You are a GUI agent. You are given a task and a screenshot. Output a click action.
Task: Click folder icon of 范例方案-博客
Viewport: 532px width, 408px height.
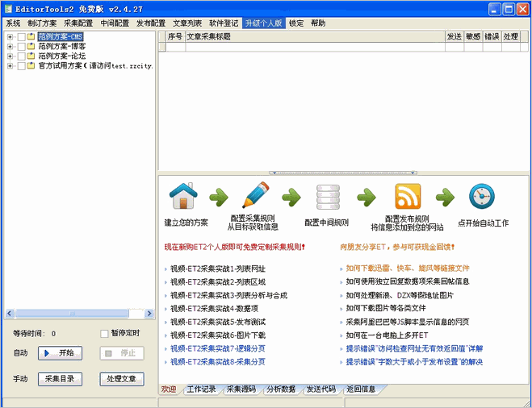(x=31, y=46)
